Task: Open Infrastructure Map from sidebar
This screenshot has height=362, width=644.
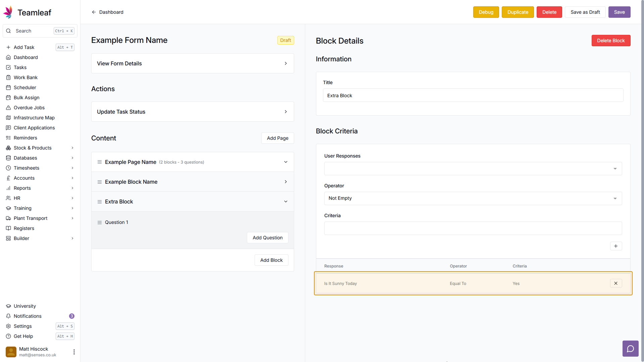Action: pyautogui.click(x=34, y=118)
